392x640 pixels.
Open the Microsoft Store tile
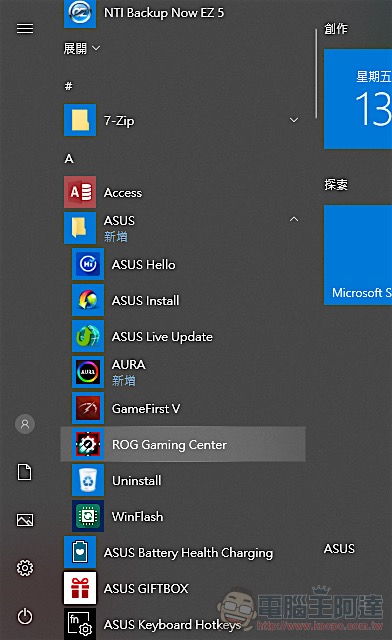[358, 255]
